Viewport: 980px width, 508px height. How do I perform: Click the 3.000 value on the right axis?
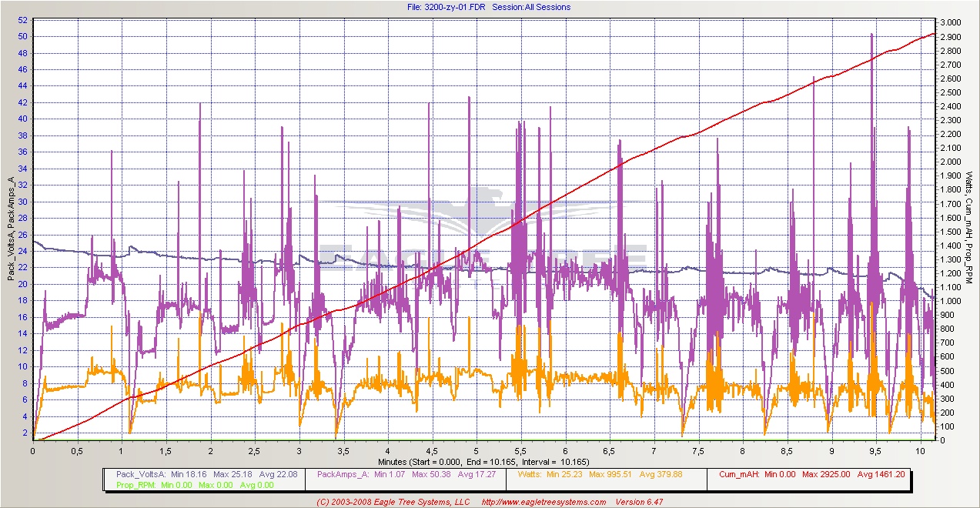pos(949,22)
